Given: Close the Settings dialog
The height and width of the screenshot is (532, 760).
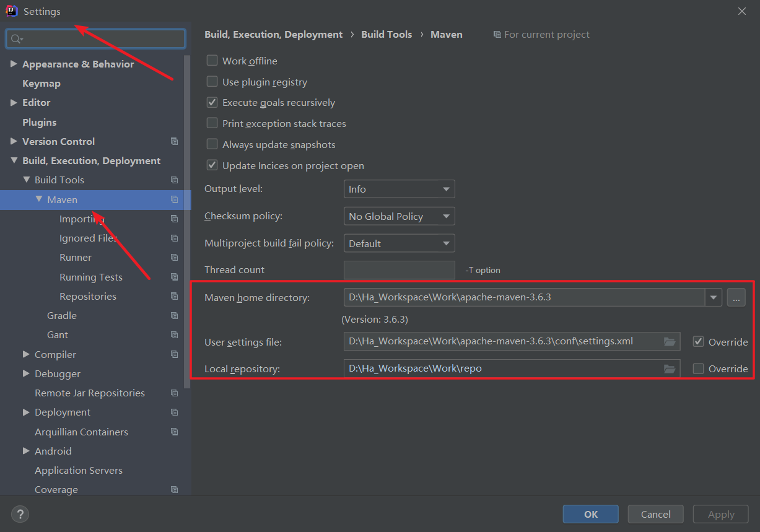Looking at the screenshot, I should tap(742, 11).
